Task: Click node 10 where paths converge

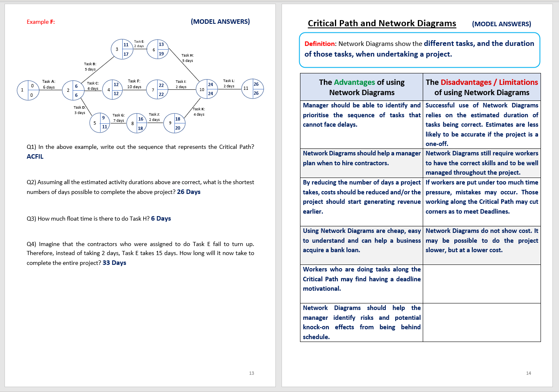Action: tap(206, 89)
